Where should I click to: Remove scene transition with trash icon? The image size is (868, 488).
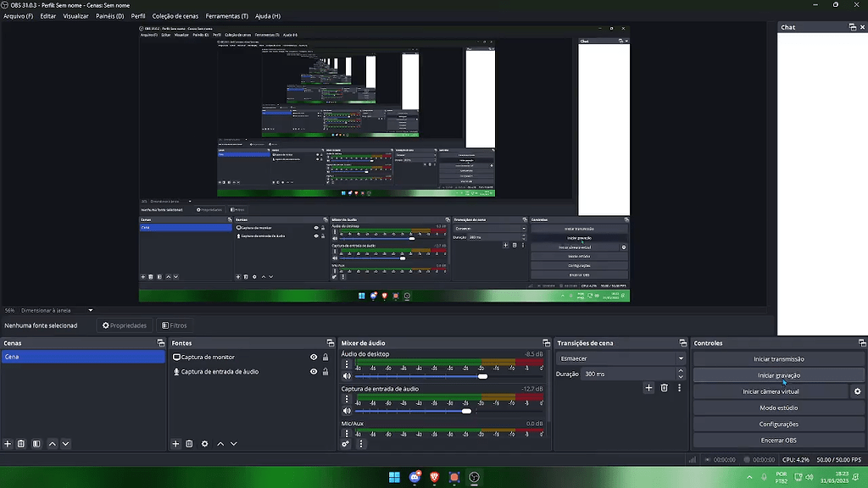pyautogui.click(x=665, y=388)
